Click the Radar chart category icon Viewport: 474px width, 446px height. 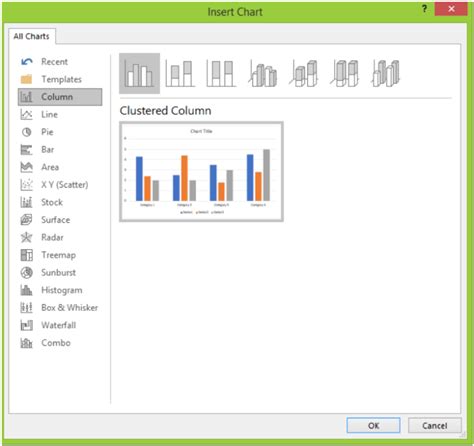27,237
